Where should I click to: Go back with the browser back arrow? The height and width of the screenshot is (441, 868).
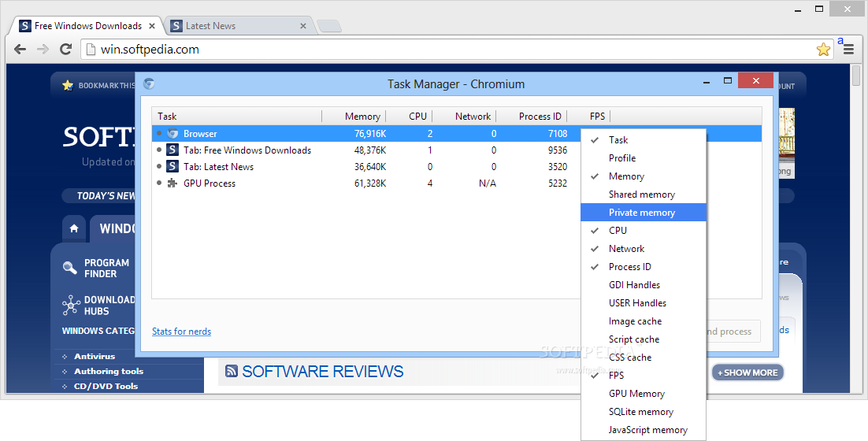(x=20, y=50)
